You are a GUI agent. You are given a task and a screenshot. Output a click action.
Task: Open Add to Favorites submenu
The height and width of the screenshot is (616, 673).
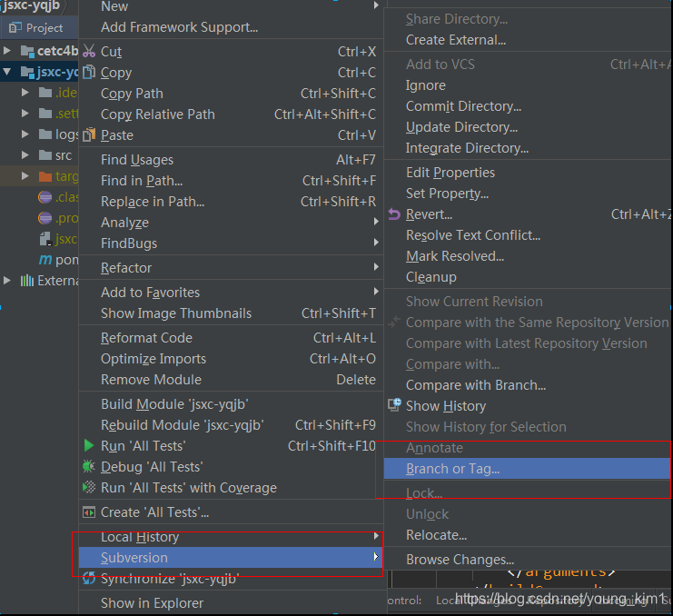[x=231, y=293]
